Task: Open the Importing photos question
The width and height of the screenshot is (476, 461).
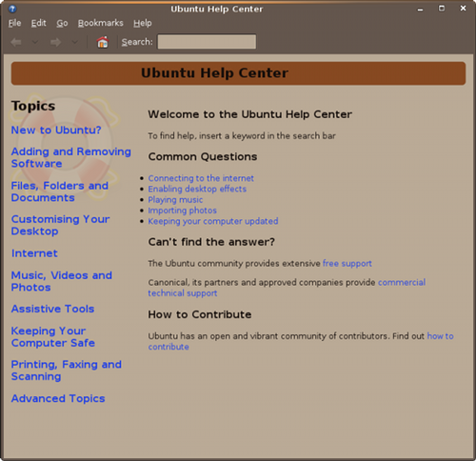Action: point(182,210)
